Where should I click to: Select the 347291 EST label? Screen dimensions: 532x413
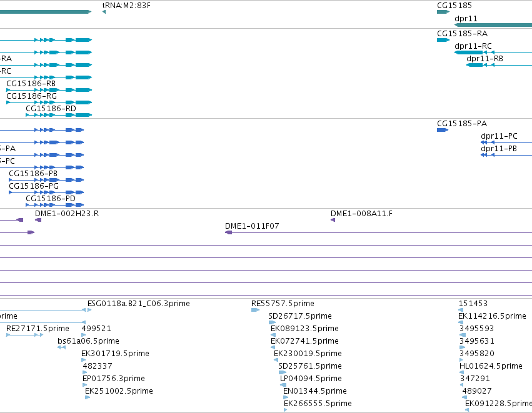(x=474, y=379)
